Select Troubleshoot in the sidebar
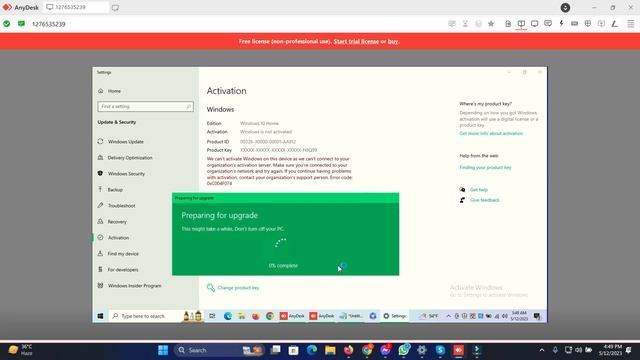Screen dimensions: 640x360 click(x=117, y=206)
